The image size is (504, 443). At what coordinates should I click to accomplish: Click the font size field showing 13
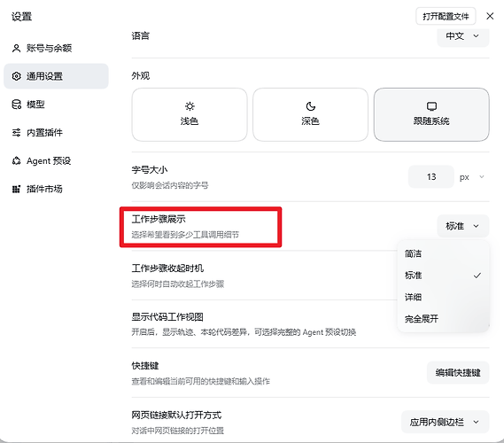coord(431,177)
